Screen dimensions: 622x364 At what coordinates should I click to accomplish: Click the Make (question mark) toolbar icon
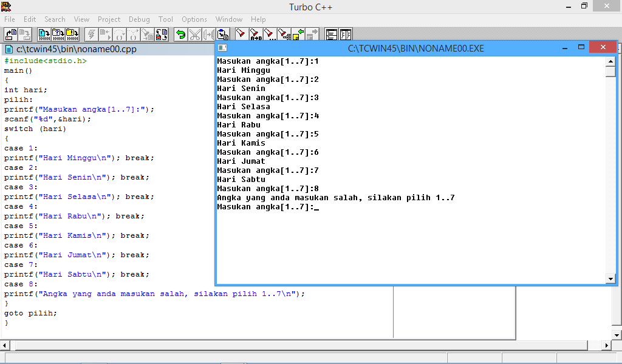[58, 35]
